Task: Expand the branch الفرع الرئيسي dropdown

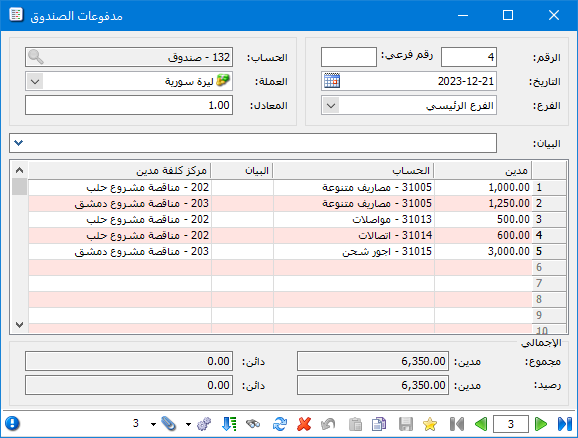Action: (x=331, y=105)
